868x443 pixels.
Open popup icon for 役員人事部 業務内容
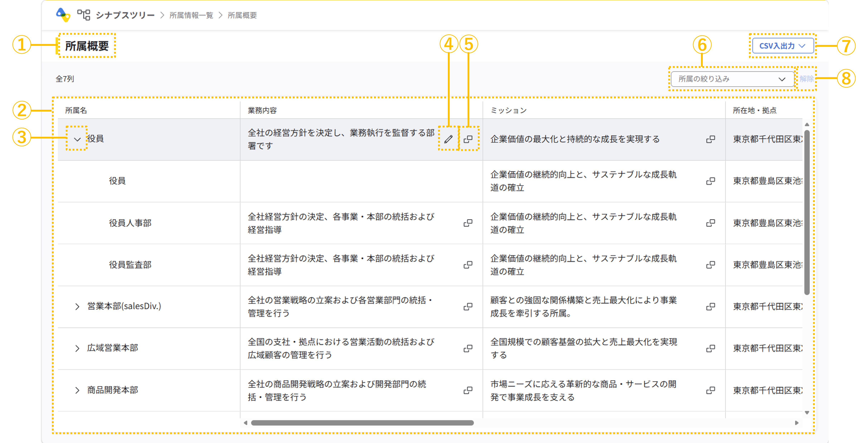468,223
